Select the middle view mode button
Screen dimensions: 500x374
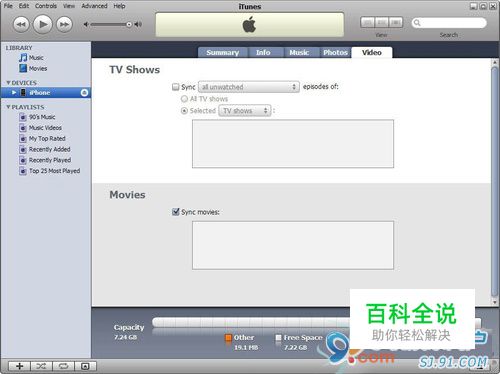point(382,22)
